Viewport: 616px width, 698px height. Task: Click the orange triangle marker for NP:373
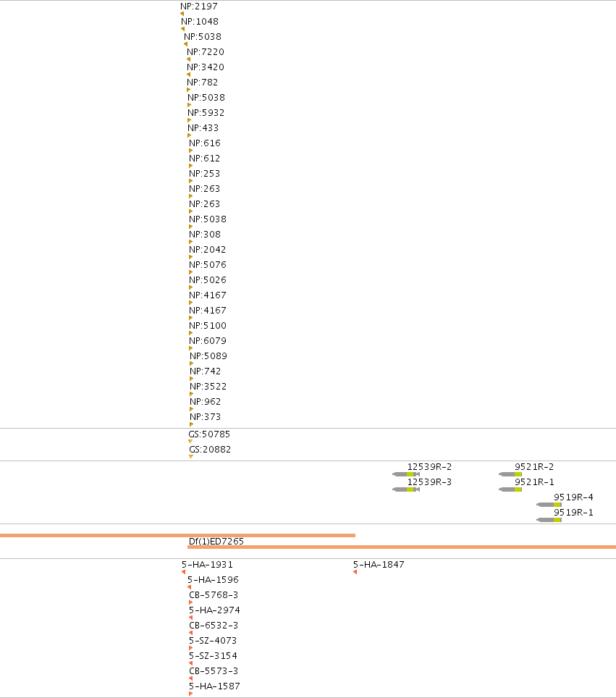[x=191, y=424]
